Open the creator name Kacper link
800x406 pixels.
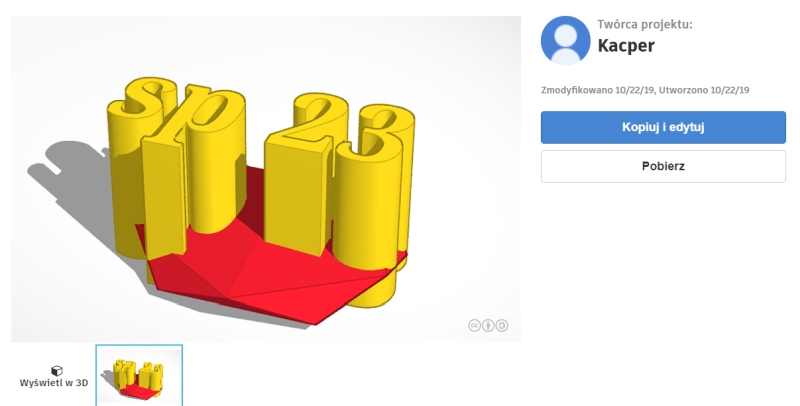[x=626, y=46]
